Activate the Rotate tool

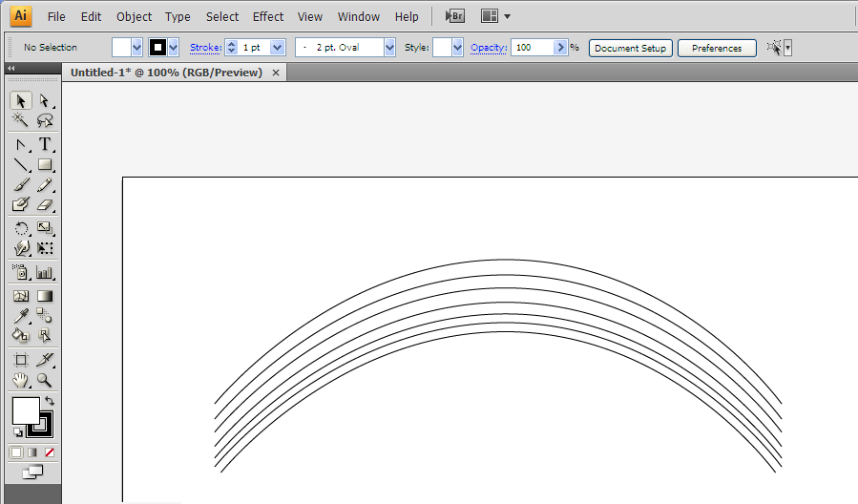click(x=21, y=228)
